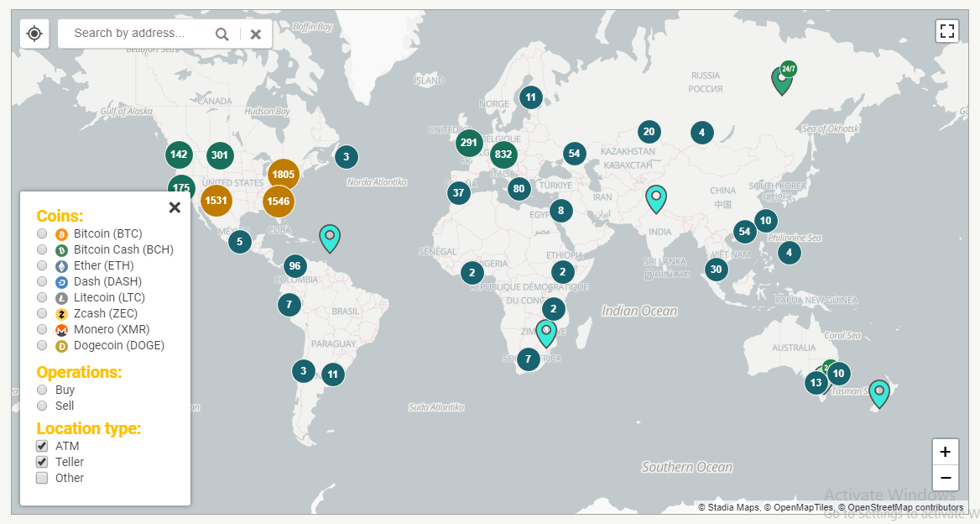Focus the Search by address field

(x=138, y=33)
